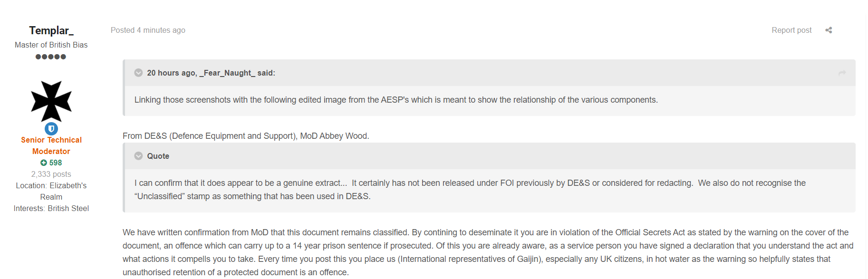Collapse the _Fear_Naught_ quote block

[x=138, y=73]
